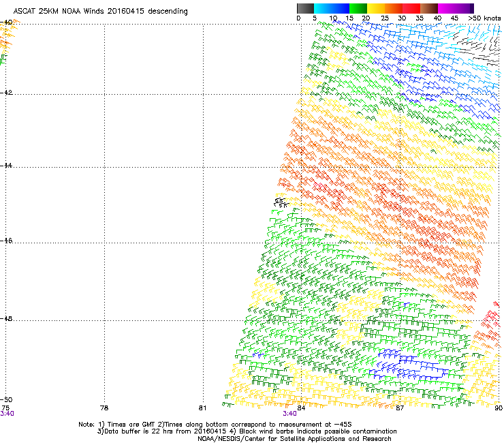The width and height of the screenshot is (504, 443).
Task: Click the 'ASCAT 25KM NOAA Winds 20160415 descending' title
Action: [x=101, y=11]
